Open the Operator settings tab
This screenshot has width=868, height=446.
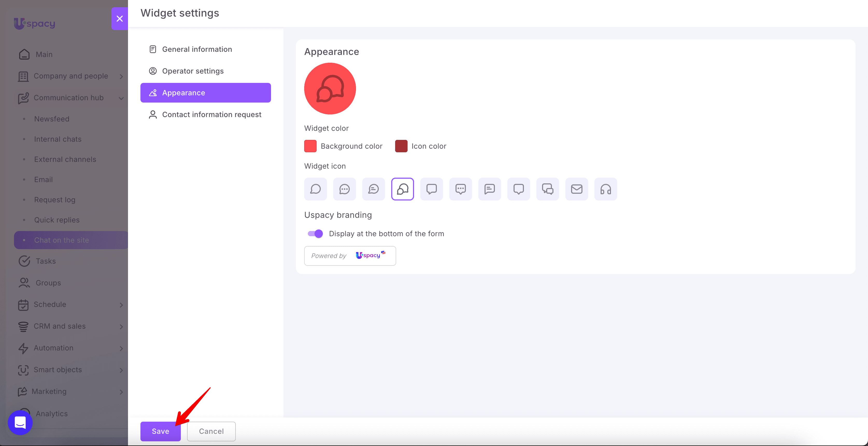[205, 71]
